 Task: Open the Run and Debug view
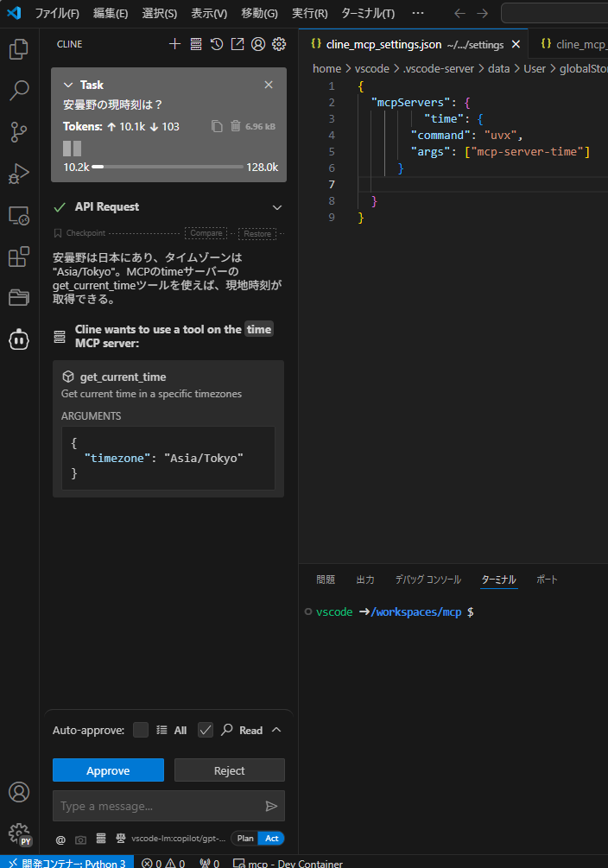pyautogui.click(x=19, y=174)
